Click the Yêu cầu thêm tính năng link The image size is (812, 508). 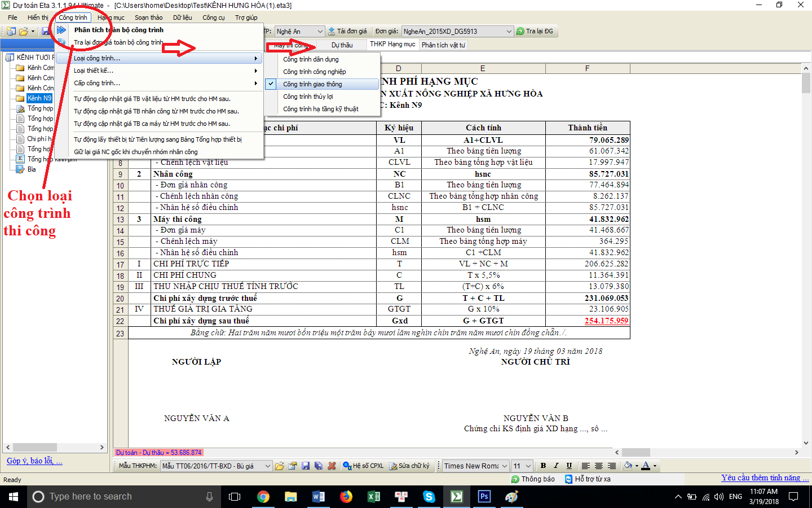click(x=765, y=478)
